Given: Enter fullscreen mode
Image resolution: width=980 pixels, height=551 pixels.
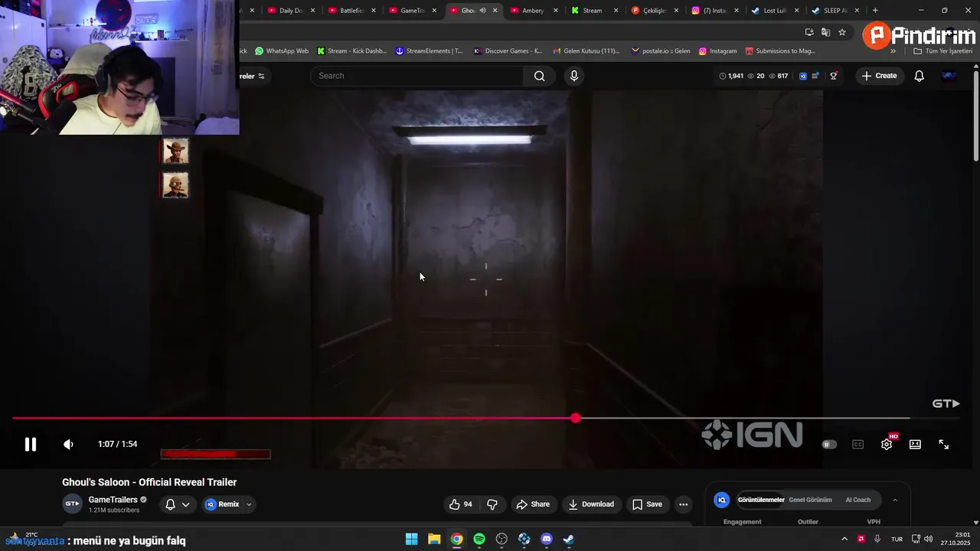Looking at the screenshot, I should pyautogui.click(x=944, y=445).
